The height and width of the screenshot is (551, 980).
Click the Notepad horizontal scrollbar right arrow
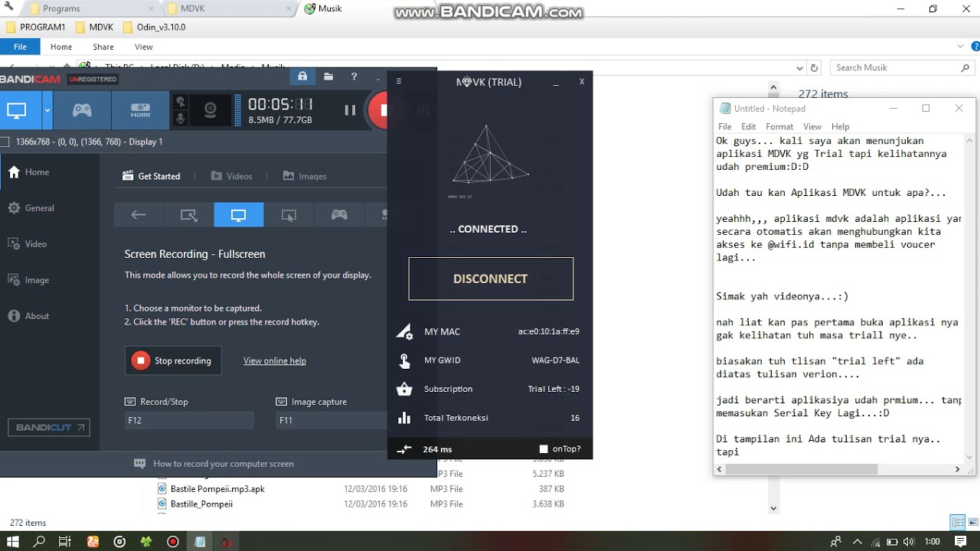pyautogui.click(x=957, y=469)
